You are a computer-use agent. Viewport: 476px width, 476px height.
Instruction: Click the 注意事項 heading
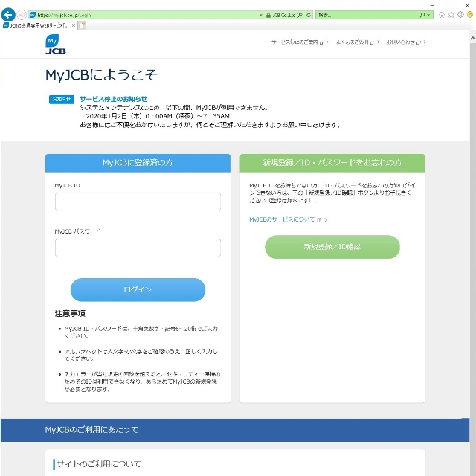pos(70,314)
